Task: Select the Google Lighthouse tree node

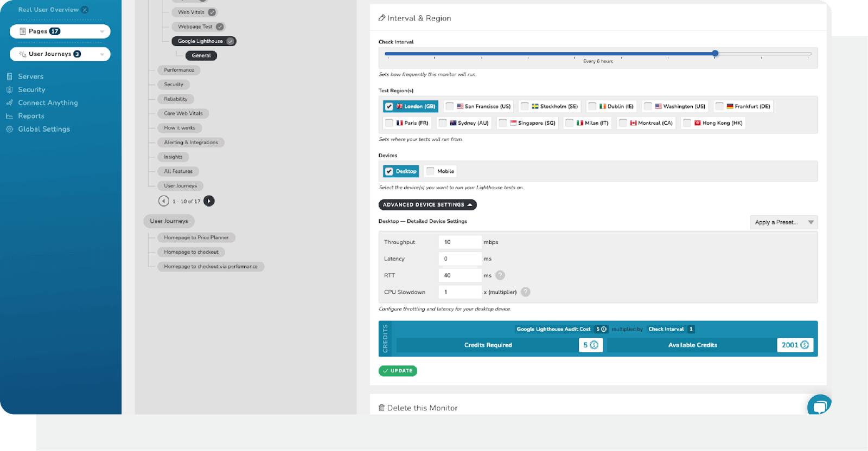Action: [204, 41]
